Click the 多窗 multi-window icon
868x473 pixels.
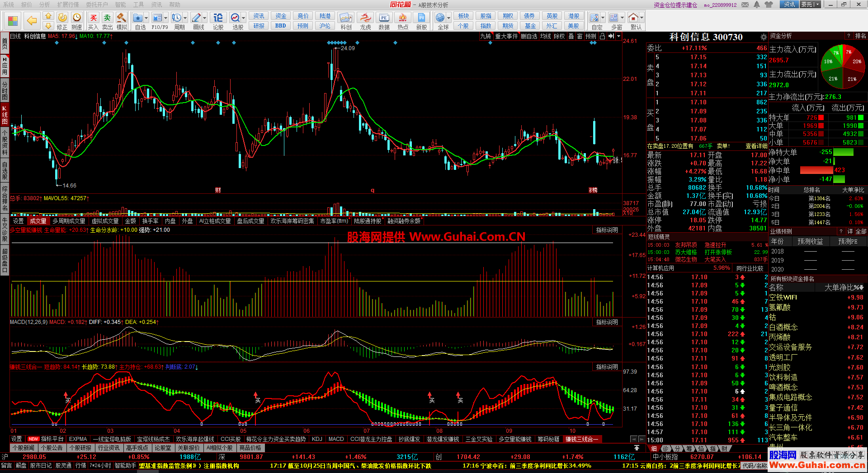614,18
